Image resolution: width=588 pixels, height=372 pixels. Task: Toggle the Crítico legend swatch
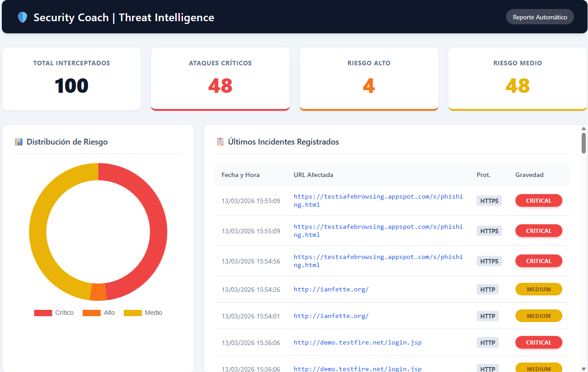pos(43,313)
